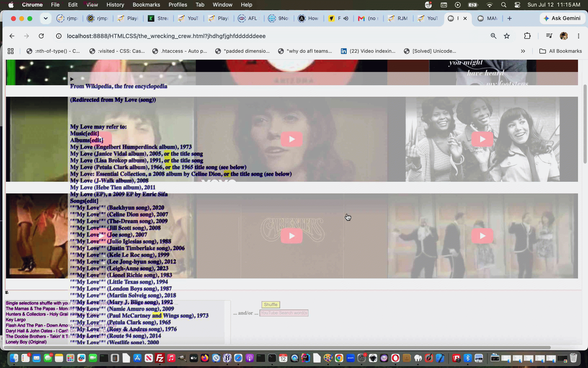
Task: Open Firefox from the Dock
Action: click(x=205, y=358)
